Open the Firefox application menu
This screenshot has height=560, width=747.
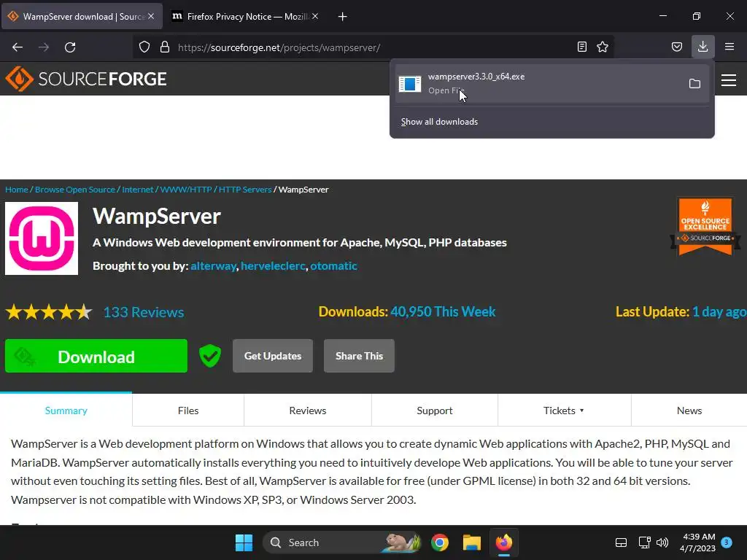729,47
